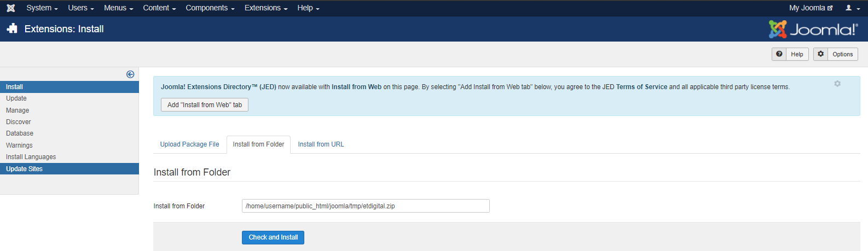Image resolution: width=868 pixels, height=251 pixels.
Task: Expand the Content dropdown menu
Action: pyautogui.click(x=159, y=8)
